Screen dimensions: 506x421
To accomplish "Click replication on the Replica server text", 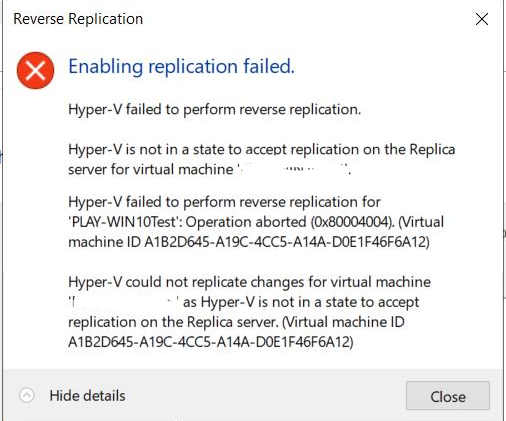I will [173, 322].
